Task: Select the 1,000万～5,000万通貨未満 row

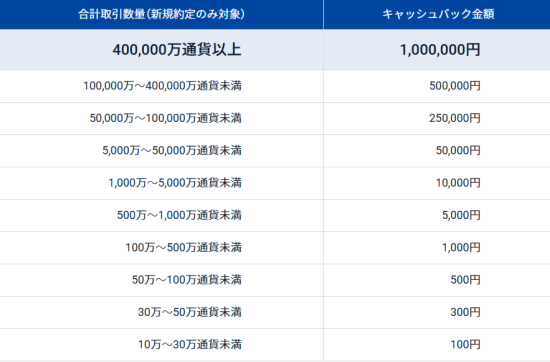Action: coord(275,183)
